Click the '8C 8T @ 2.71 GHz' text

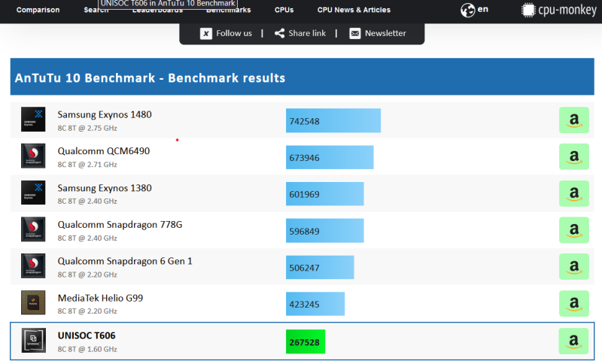[87, 165]
